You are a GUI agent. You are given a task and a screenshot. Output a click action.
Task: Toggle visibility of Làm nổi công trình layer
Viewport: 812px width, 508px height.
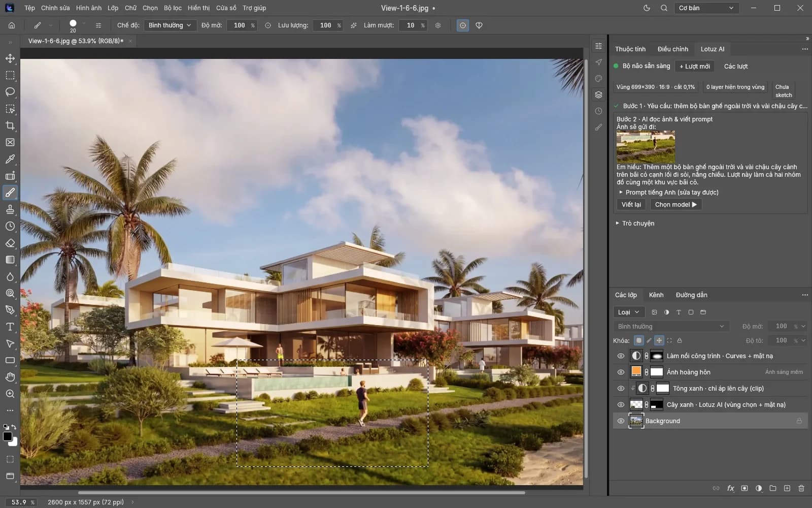(x=620, y=356)
